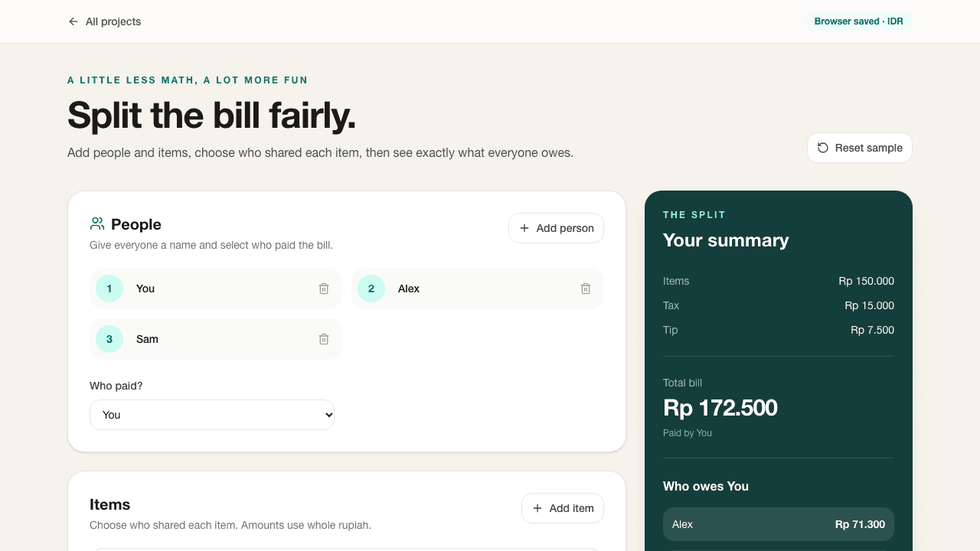Open the Who paid dropdown
This screenshot has width=980, height=551.
point(212,415)
